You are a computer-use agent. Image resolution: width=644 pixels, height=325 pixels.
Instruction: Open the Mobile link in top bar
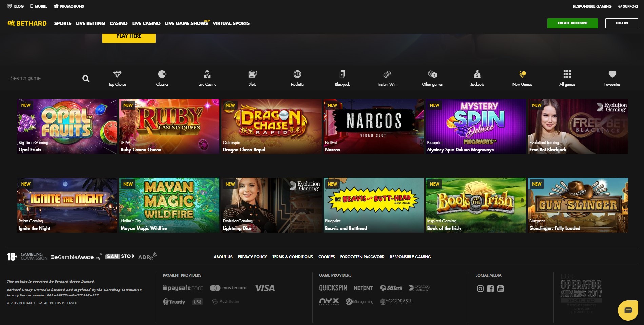click(39, 6)
